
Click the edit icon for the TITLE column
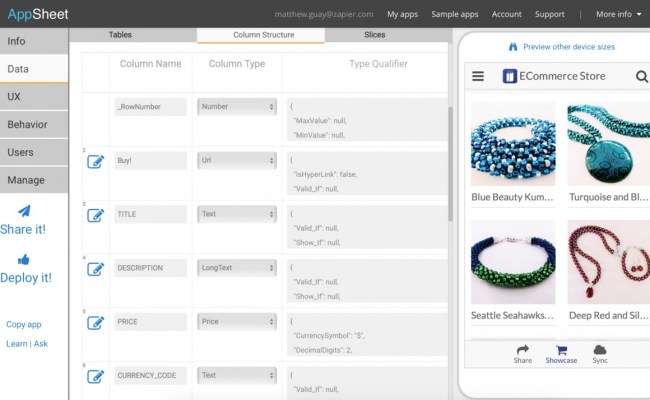coord(95,215)
